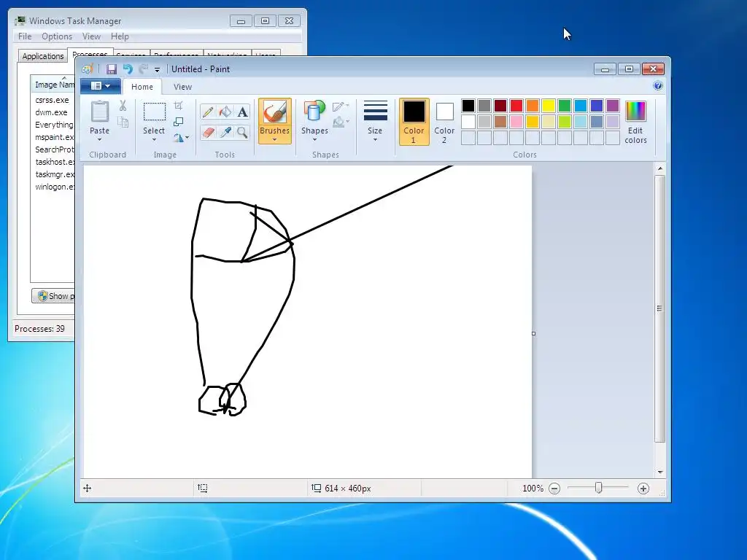Screen dimensions: 747x560
Task: Click the Cut scissors icon
Action: (123, 106)
